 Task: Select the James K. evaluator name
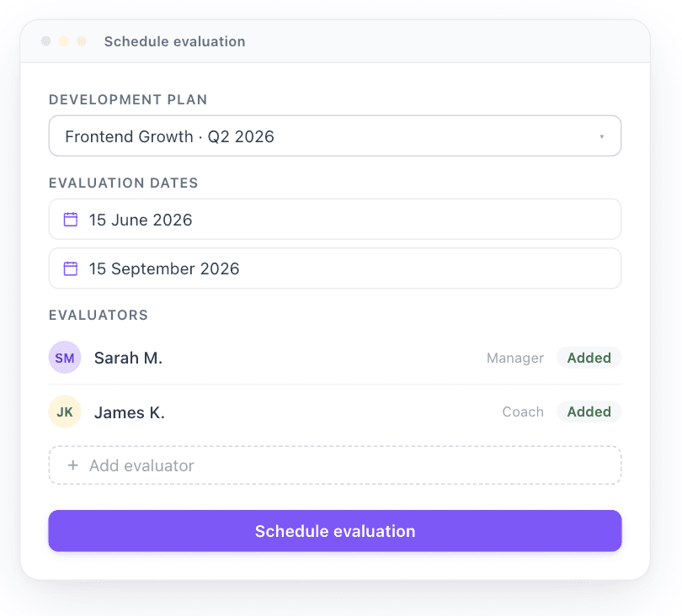(x=130, y=412)
